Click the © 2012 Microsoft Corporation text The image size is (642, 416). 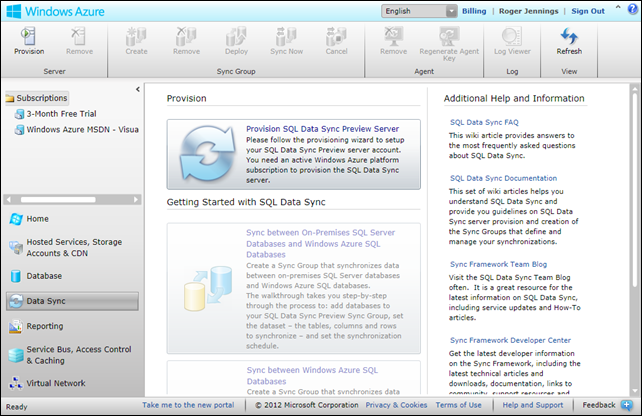[x=307, y=405]
